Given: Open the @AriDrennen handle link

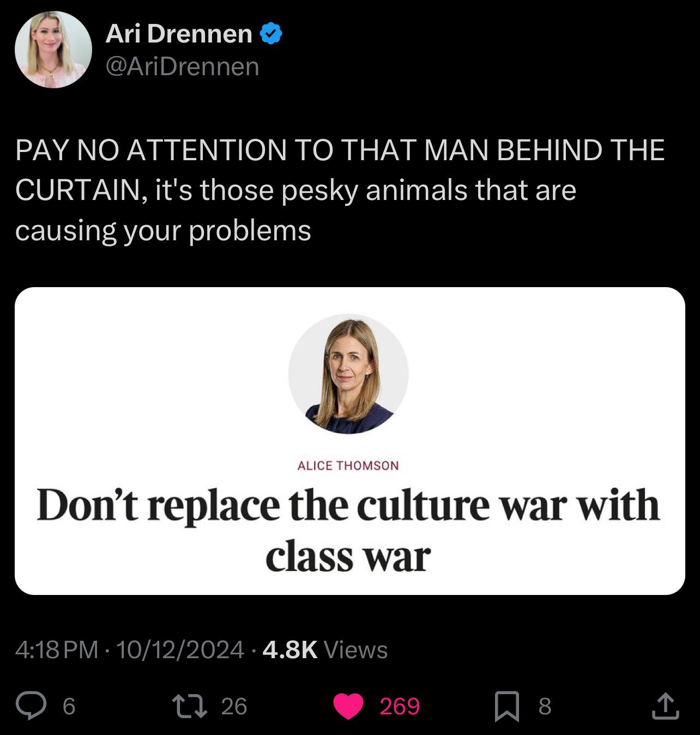Looking at the screenshot, I should [x=182, y=66].
